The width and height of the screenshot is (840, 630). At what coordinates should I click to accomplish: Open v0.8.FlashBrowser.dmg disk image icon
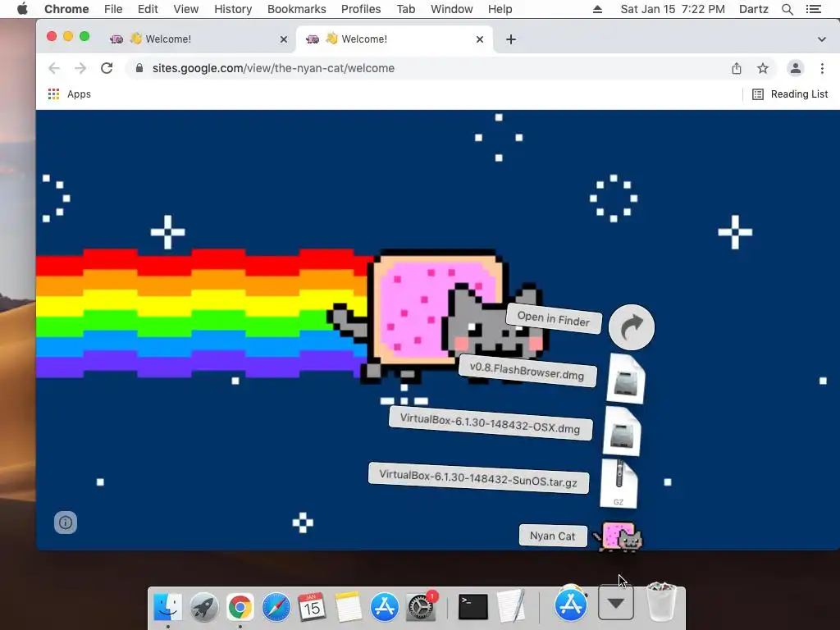pos(626,379)
